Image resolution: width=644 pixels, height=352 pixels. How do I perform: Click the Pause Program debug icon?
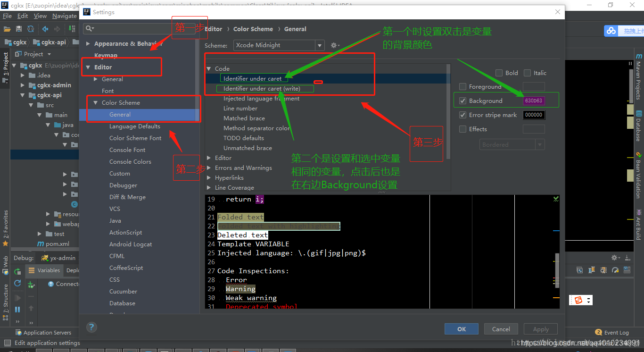[x=17, y=310]
